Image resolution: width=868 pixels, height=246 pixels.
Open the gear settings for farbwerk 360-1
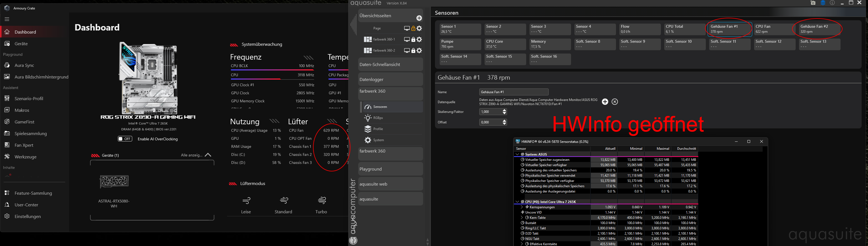pyautogui.click(x=419, y=39)
